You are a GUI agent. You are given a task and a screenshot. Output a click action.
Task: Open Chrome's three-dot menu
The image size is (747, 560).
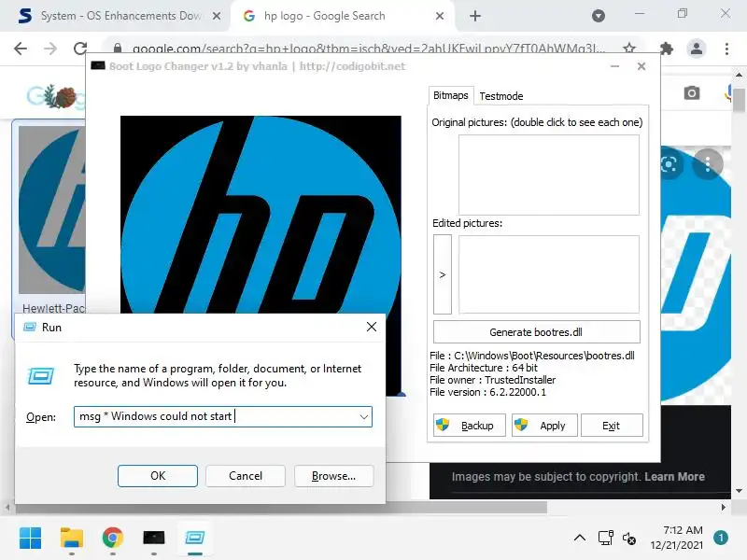(726, 49)
